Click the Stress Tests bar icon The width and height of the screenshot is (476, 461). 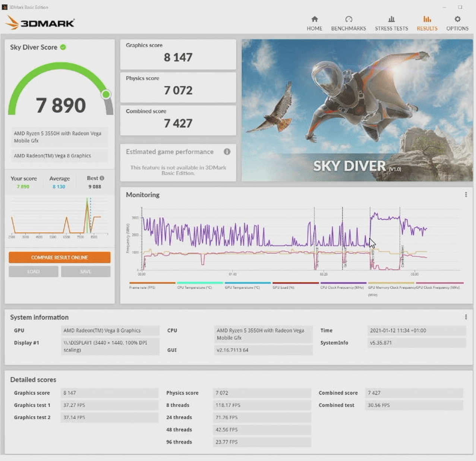coord(391,19)
